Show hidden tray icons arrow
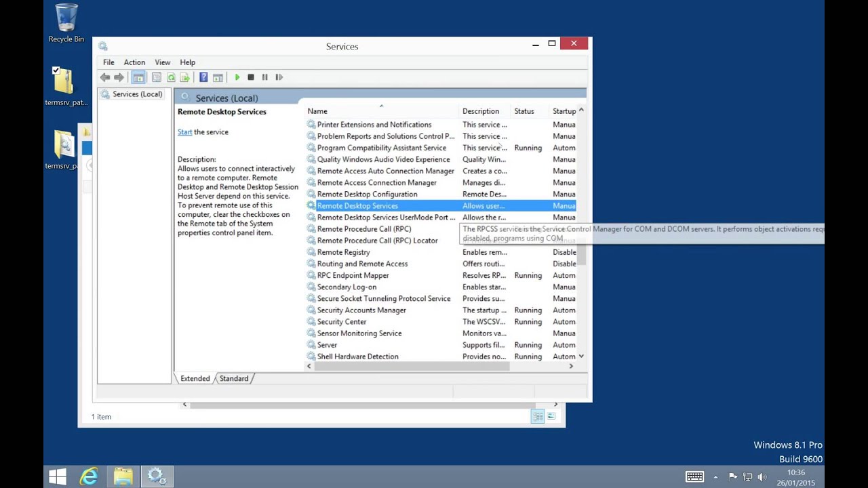Screen dimensions: 868x488 [x=715, y=477]
